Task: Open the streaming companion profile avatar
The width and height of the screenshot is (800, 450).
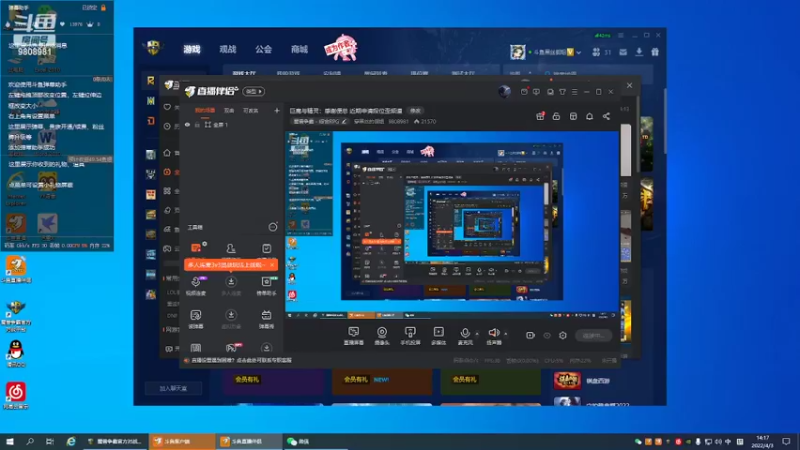Action: pos(504,91)
